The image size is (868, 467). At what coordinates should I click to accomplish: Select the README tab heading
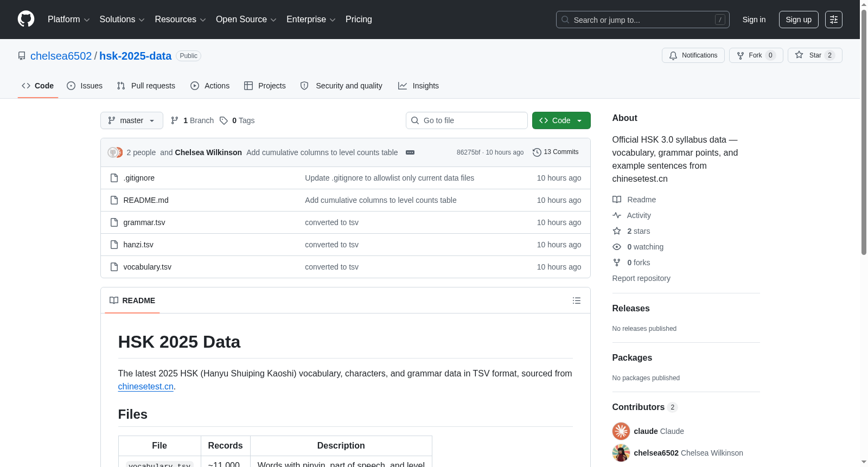(x=132, y=300)
